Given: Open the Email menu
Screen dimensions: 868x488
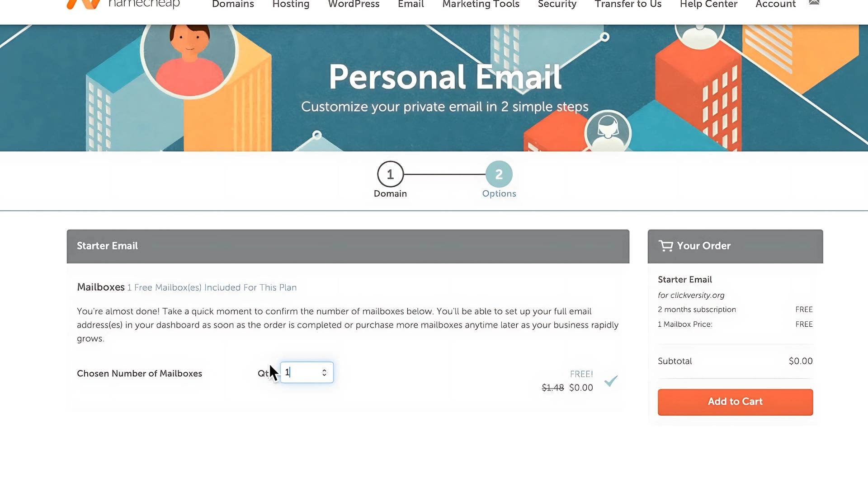Looking at the screenshot, I should (x=411, y=5).
